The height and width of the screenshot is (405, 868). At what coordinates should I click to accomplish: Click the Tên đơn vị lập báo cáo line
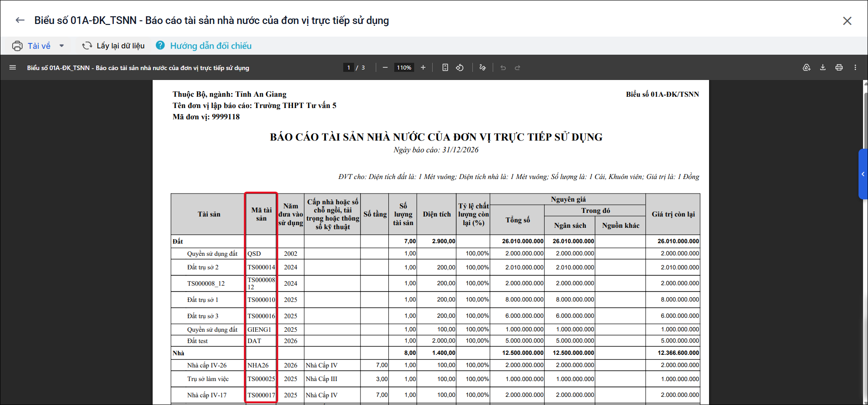254,105
